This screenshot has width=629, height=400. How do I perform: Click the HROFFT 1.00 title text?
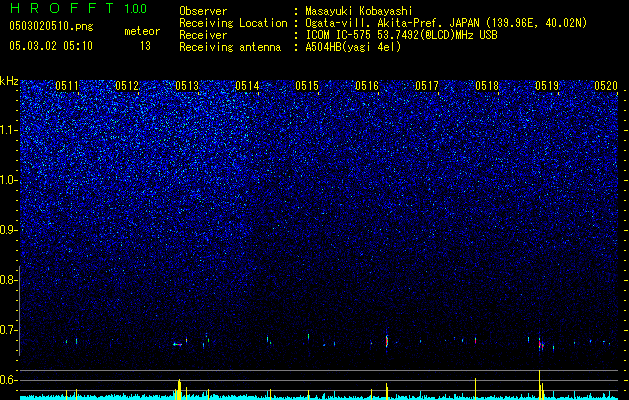(x=78, y=8)
